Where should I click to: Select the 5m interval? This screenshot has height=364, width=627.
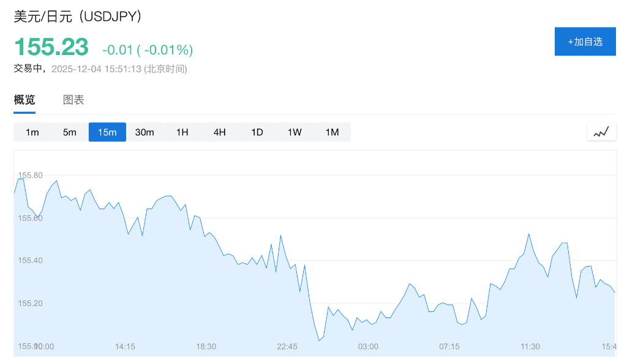pyautogui.click(x=70, y=132)
